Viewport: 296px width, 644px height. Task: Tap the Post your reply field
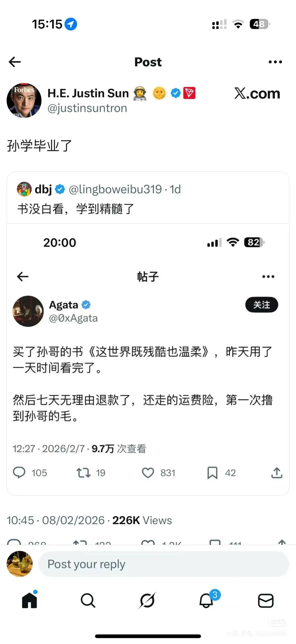pos(164,564)
